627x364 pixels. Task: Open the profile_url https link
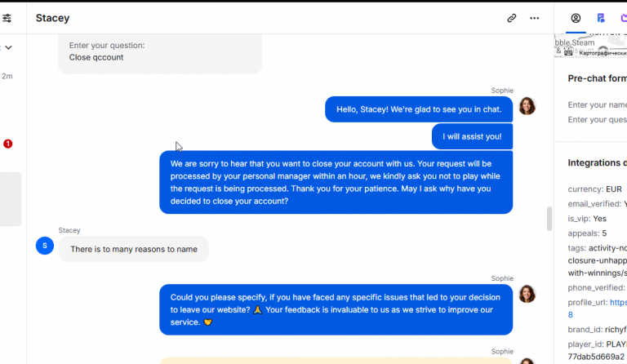618,303
